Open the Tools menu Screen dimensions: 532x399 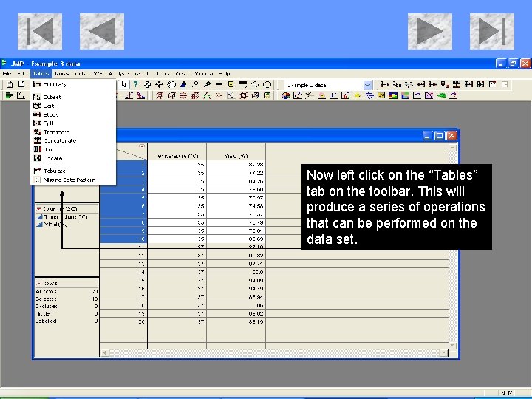[163, 74]
